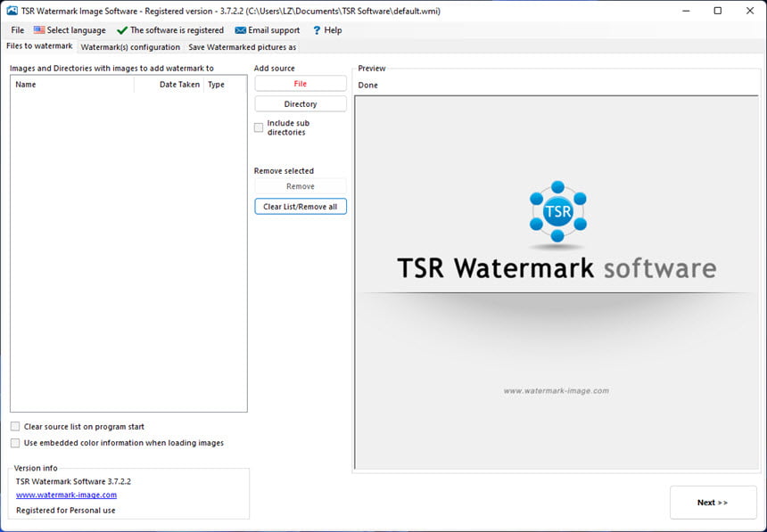Image resolution: width=767 pixels, height=532 pixels.
Task: Click 'The software is registered' label
Action: (177, 30)
